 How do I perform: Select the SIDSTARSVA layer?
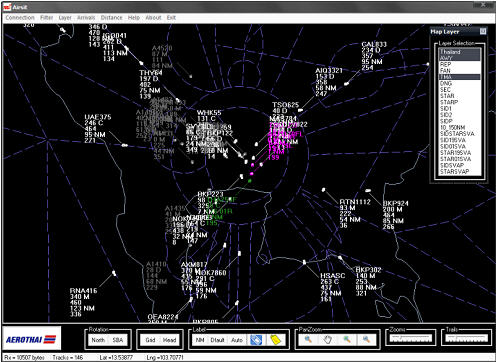(x=460, y=134)
